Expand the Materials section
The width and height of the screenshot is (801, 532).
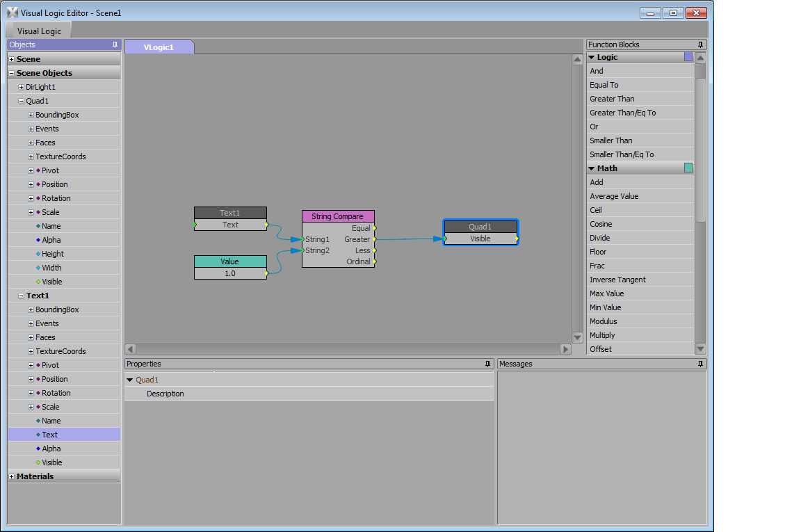click(12, 476)
